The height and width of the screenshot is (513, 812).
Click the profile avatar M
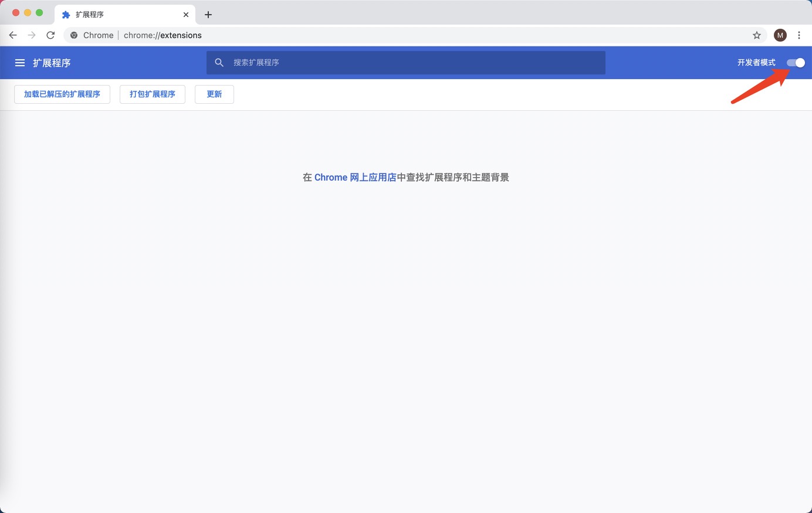coord(780,35)
